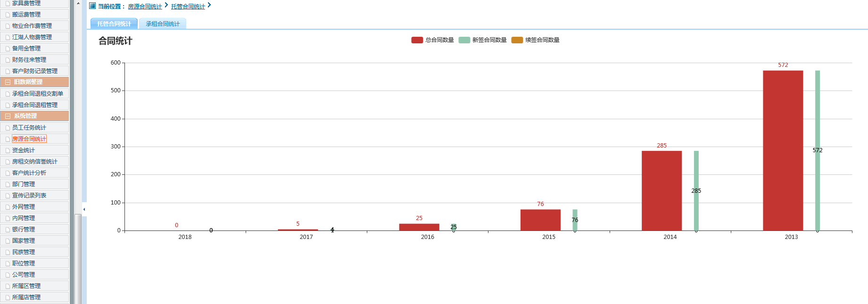Click document icon beside 民族管理
The width and height of the screenshot is (868, 304).
point(8,253)
